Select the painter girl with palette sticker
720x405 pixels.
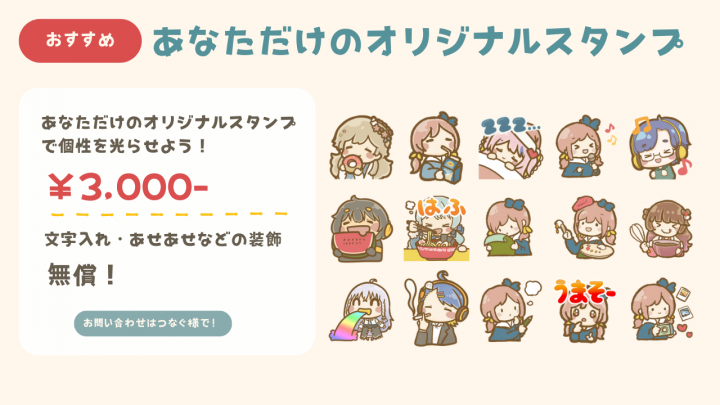(585, 228)
